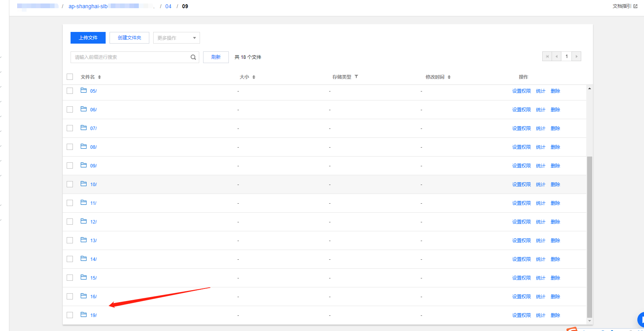Click the file list vertical scrollbar thumb

tap(589, 237)
